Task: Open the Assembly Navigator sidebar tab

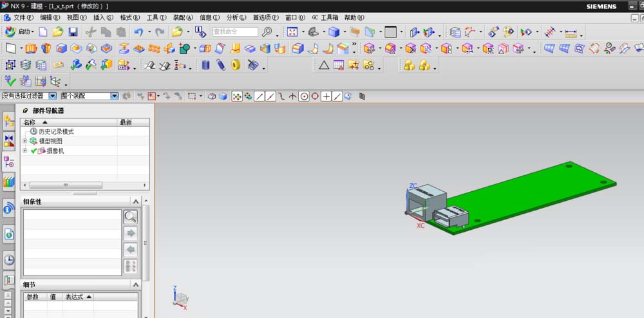Action: (x=8, y=122)
